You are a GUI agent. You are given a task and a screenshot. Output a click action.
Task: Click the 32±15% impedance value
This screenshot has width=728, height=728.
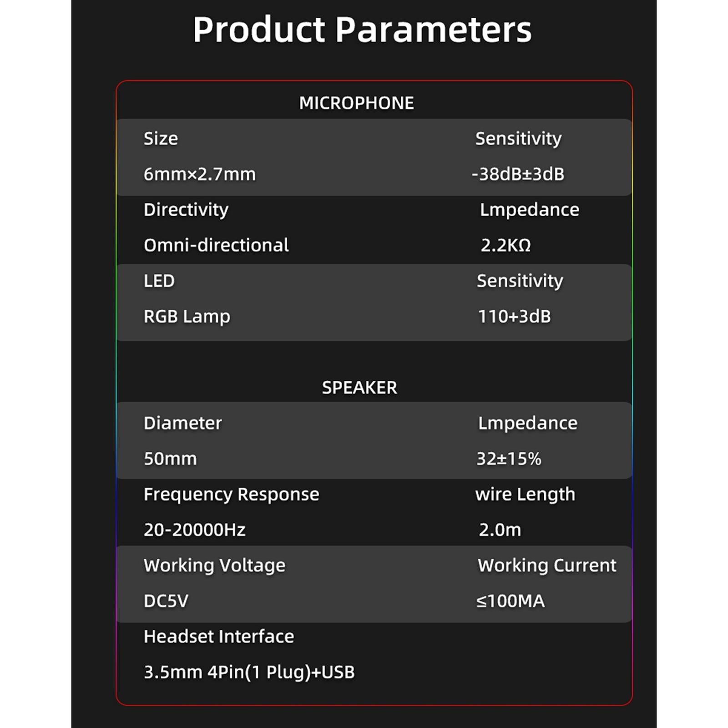(509, 459)
